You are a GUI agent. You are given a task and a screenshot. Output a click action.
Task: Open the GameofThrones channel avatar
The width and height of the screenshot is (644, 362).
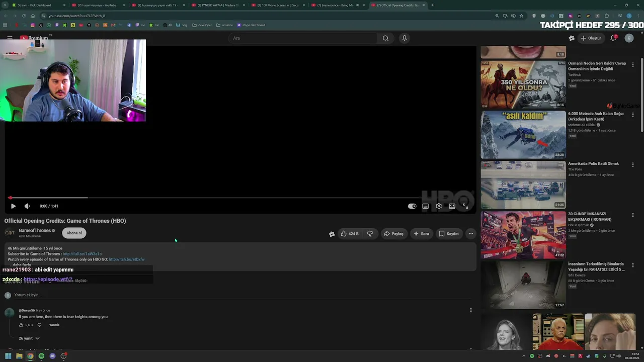[10, 233]
